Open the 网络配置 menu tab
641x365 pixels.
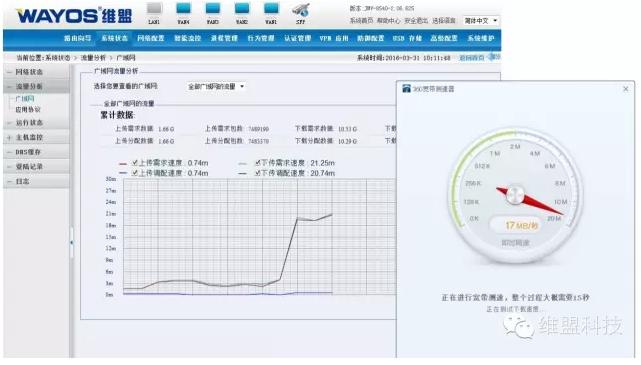coord(150,38)
